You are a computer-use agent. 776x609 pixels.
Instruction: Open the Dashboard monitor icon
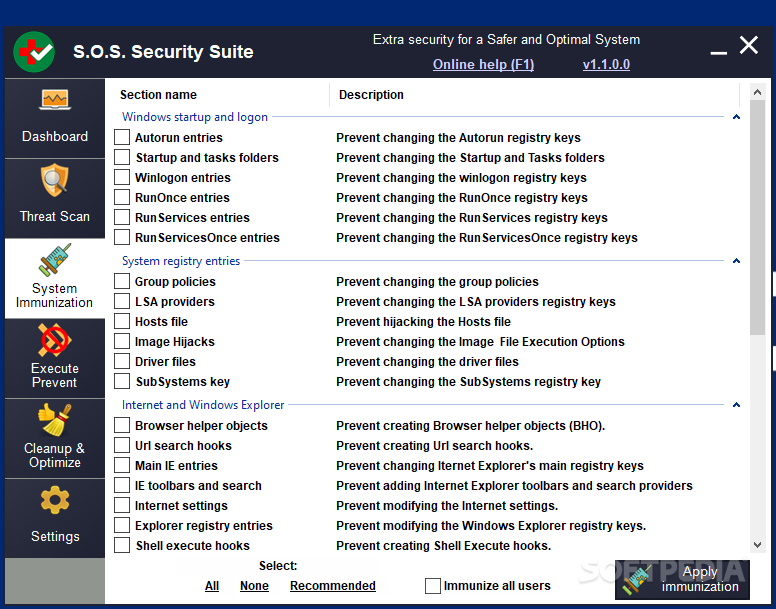55,100
